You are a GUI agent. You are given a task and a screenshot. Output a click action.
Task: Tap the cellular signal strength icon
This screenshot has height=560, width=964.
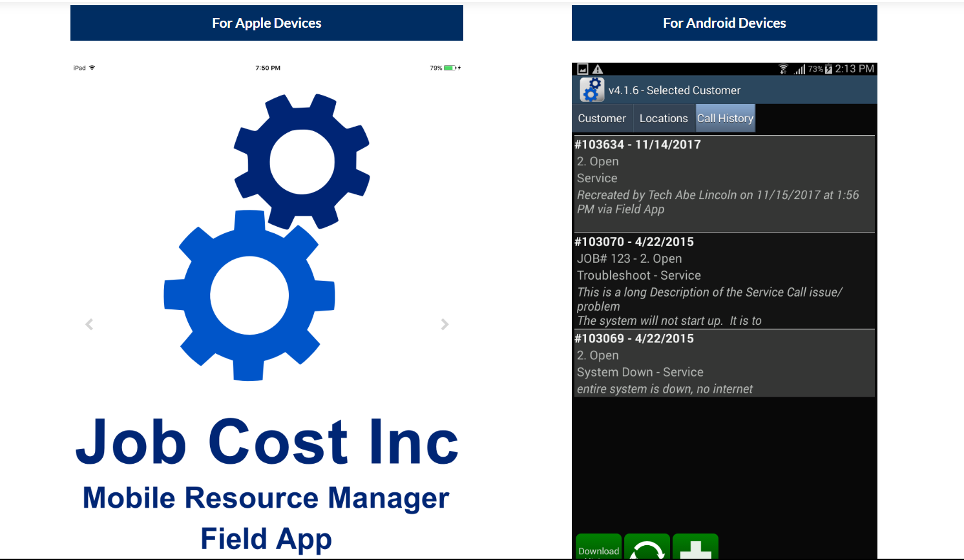coord(800,69)
